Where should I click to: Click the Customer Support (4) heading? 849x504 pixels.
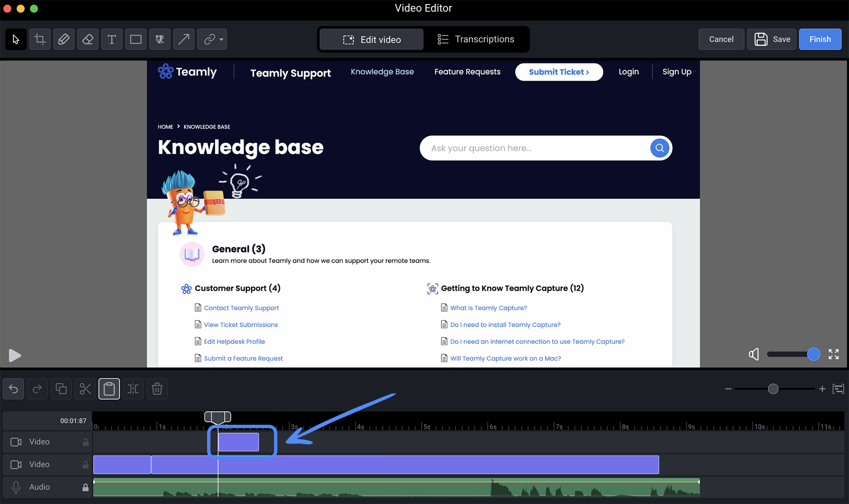point(238,288)
